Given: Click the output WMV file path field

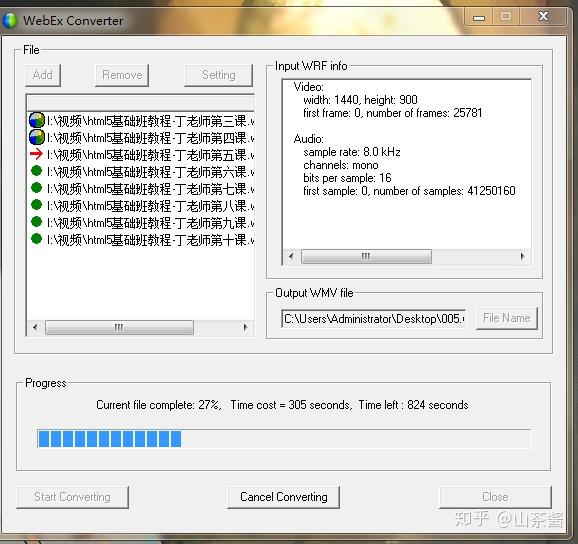Looking at the screenshot, I should pyautogui.click(x=373, y=318).
